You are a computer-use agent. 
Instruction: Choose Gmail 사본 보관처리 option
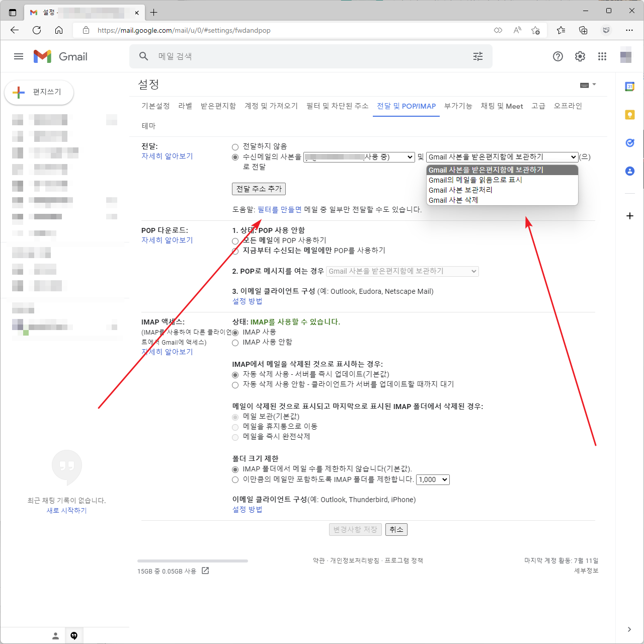[x=502, y=190]
